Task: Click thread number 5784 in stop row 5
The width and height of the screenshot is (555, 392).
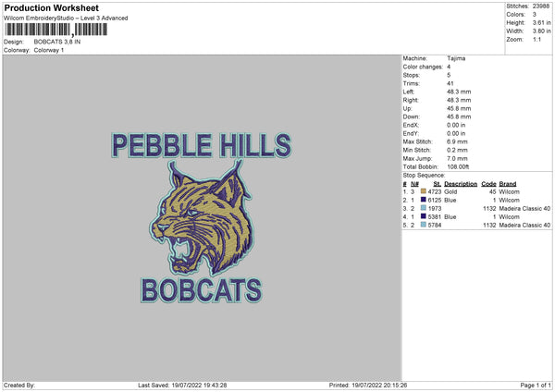Action: [435, 225]
